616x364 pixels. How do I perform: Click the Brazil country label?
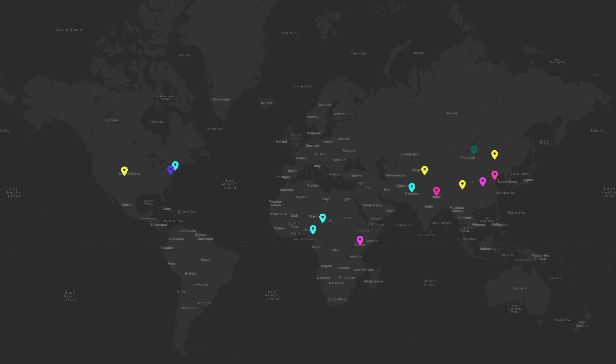point(205,260)
